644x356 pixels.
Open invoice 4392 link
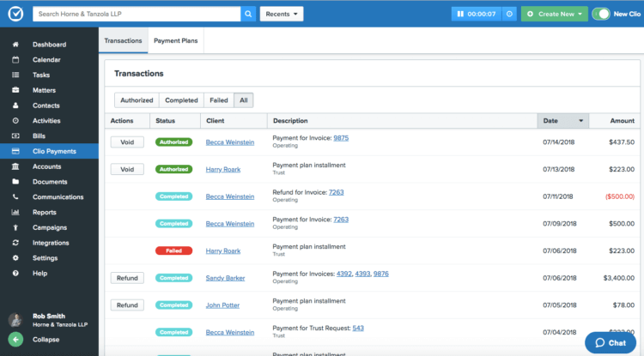(344, 274)
